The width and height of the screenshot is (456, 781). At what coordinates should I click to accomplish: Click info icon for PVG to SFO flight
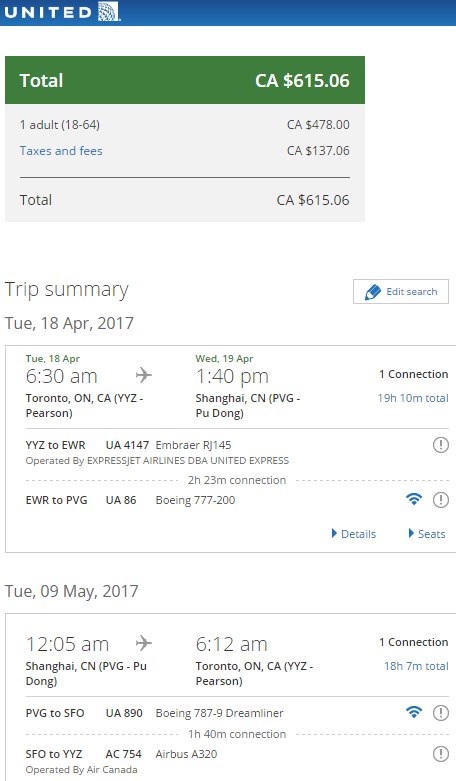click(441, 713)
